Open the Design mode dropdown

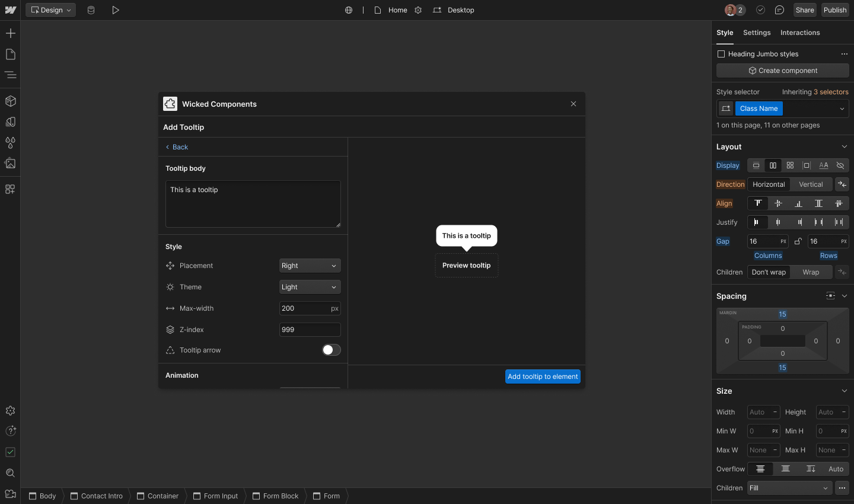tap(50, 10)
